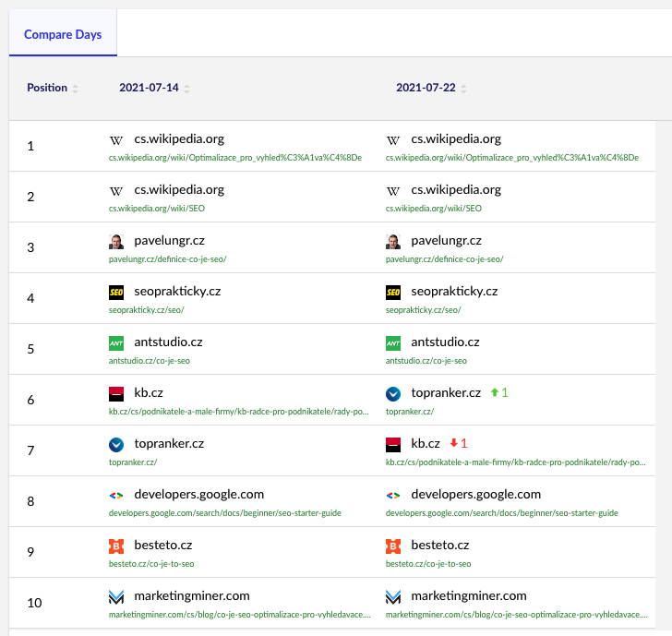Click marketingminer.com favicon in 2021-07-14 column
This screenshot has height=636, width=672.
tap(116, 597)
